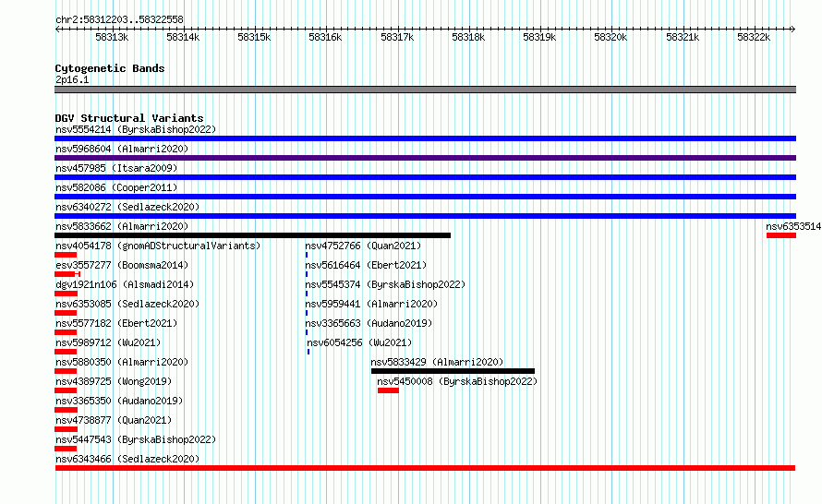Image resolution: width=822 pixels, height=504 pixels.
Task: Select nsv5616464 (Ebert2021) variant
Action: click(366, 265)
